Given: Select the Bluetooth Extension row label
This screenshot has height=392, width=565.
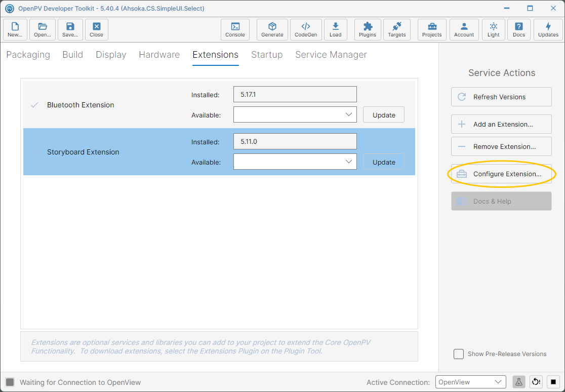Looking at the screenshot, I should pyautogui.click(x=80, y=105).
